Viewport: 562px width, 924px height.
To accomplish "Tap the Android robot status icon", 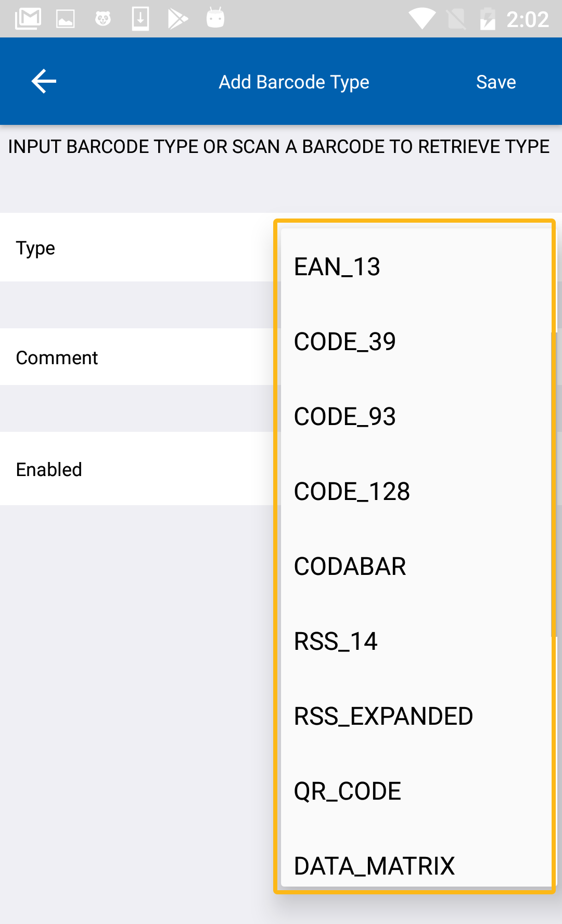I will (x=215, y=18).
